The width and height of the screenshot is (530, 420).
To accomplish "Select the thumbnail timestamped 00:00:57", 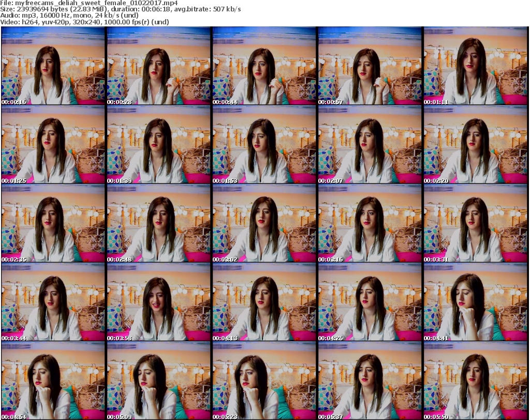I will point(370,66).
